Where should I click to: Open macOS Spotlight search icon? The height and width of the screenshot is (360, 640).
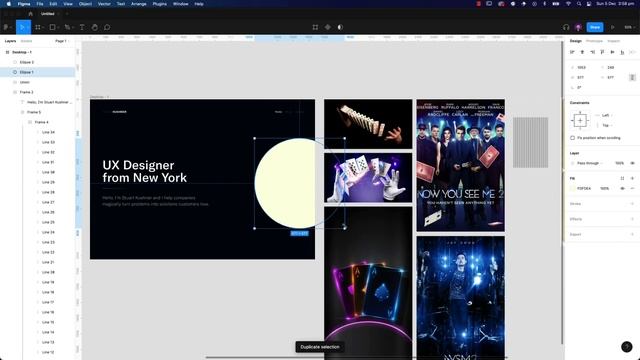(x=579, y=4)
